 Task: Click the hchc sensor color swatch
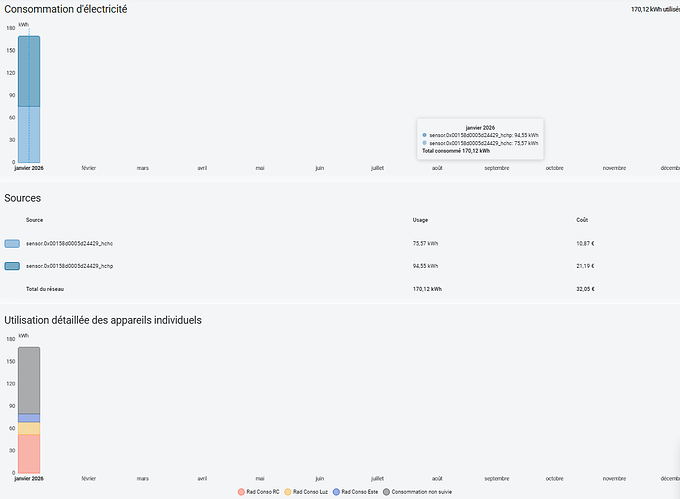(12, 243)
